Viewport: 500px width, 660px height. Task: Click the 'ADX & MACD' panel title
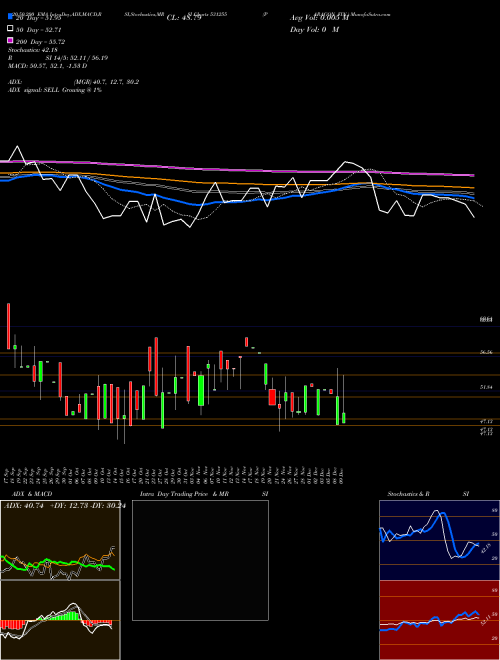coord(32,494)
